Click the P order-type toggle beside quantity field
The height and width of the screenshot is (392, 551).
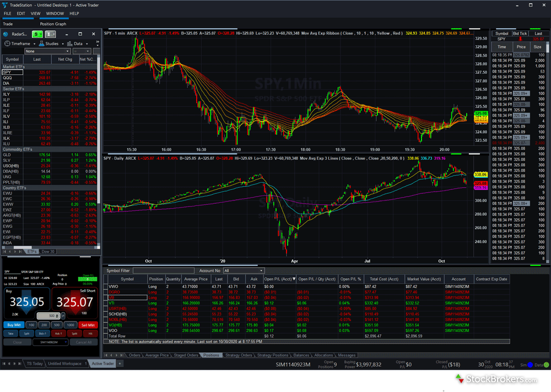tap(63, 315)
